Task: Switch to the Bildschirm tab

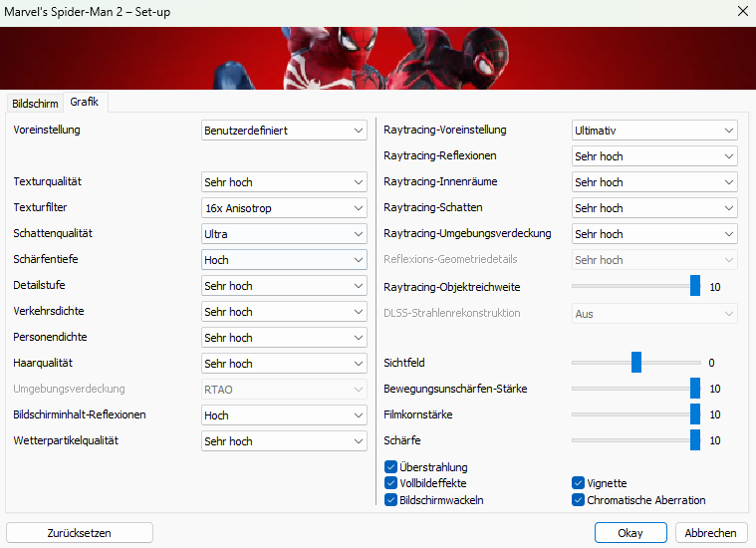Action: pyautogui.click(x=35, y=104)
